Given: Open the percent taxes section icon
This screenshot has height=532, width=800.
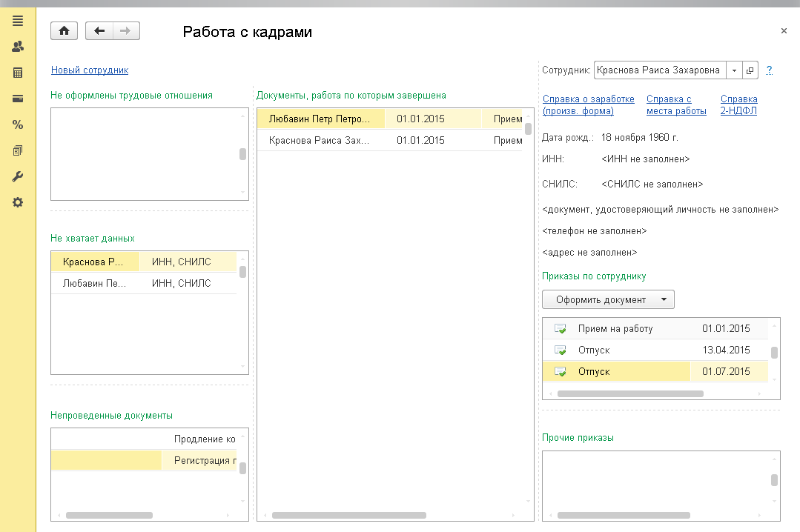Looking at the screenshot, I should click(x=18, y=124).
